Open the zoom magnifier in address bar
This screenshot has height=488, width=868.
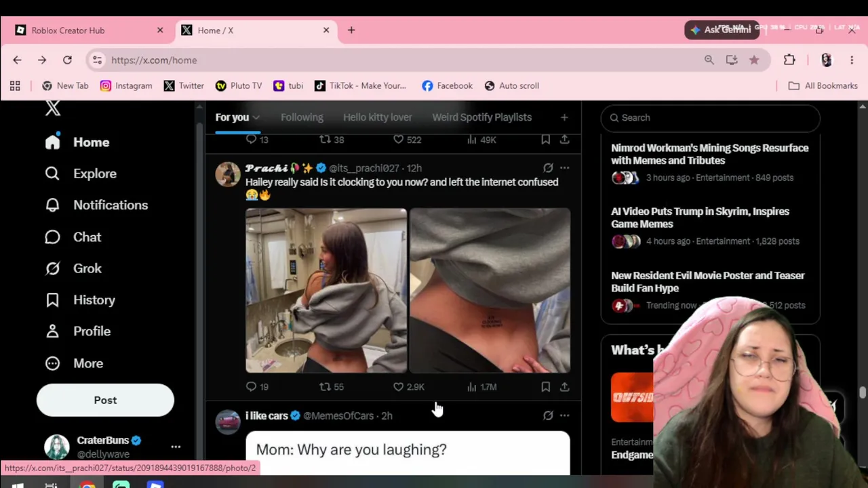pyautogui.click(x=709, y=60)
